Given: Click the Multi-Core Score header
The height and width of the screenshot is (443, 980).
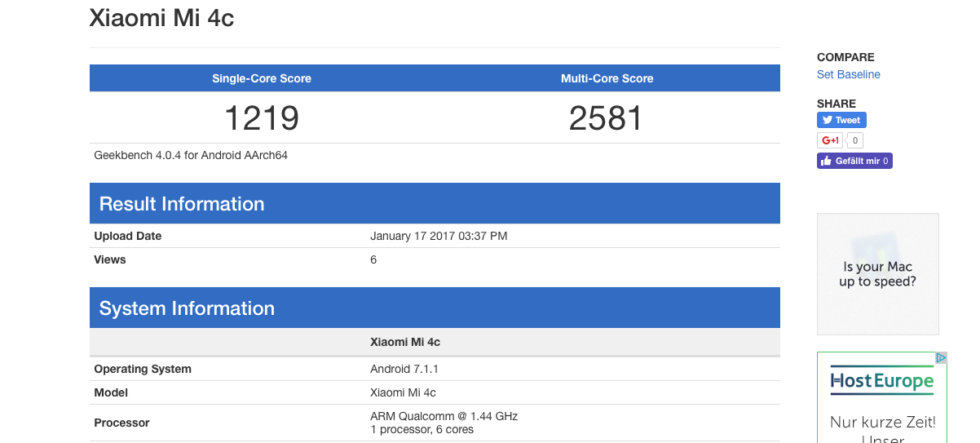Looking at the screenshot, I should click(x=607, y=78).
